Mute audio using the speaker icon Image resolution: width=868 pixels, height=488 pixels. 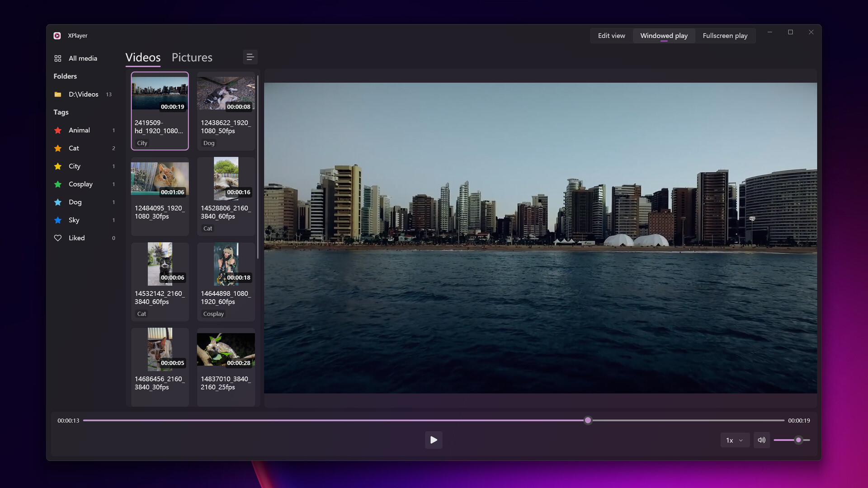click(x=761, y=440)
